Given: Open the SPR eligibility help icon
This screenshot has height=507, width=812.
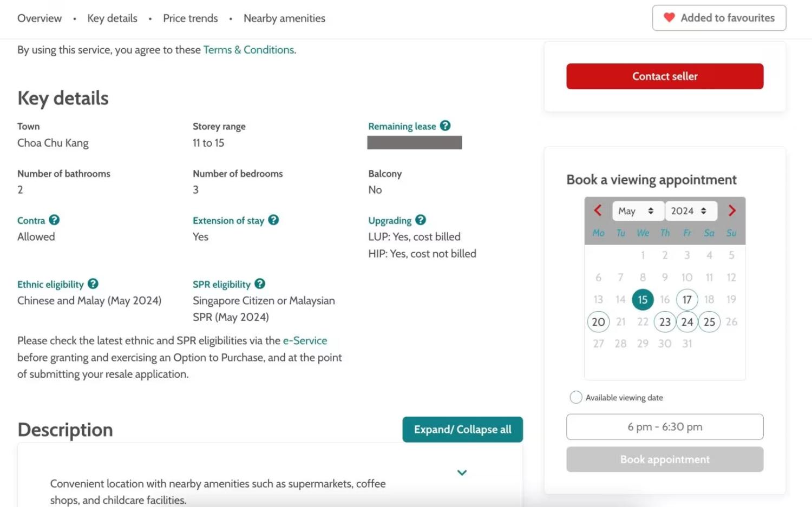Looking at the screenshot, I should pos(260,284).
